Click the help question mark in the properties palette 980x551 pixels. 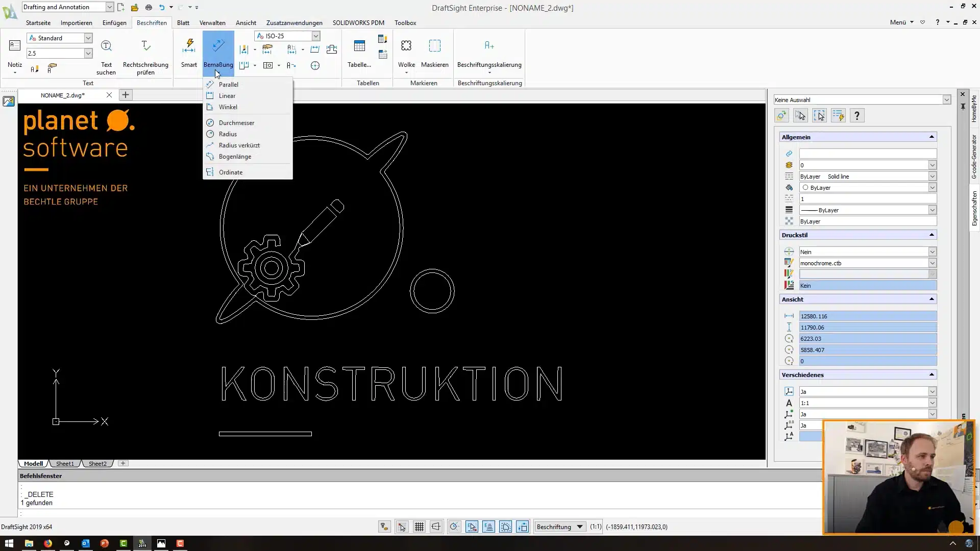(x=857, y=115)
